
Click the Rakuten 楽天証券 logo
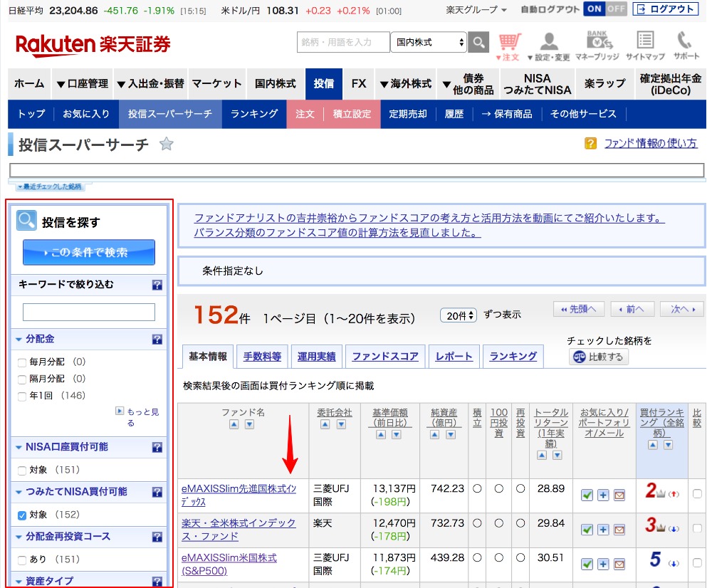[x=93, y=45]
